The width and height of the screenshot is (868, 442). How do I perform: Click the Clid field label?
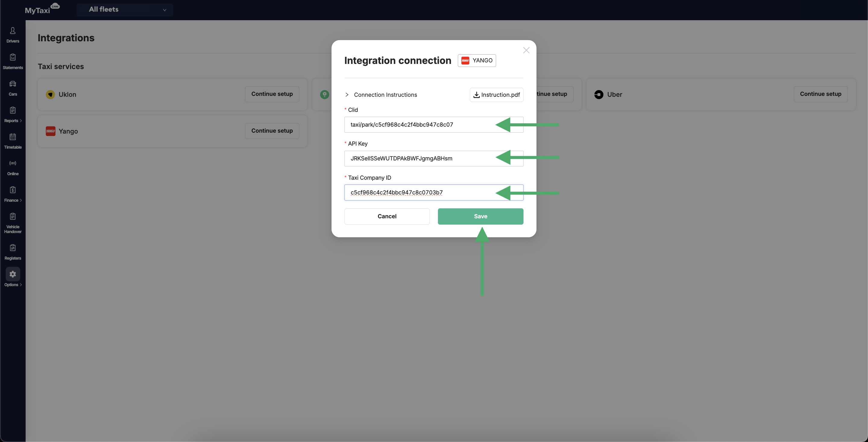click(x=353, y=110)
